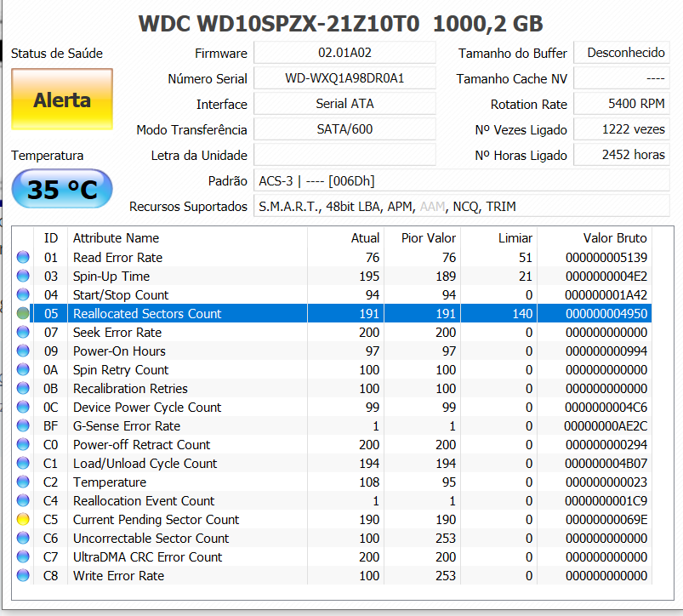Select the G-Sense Error Rate attribute name
Screen dimensions: 683x616
click(127, 426)
